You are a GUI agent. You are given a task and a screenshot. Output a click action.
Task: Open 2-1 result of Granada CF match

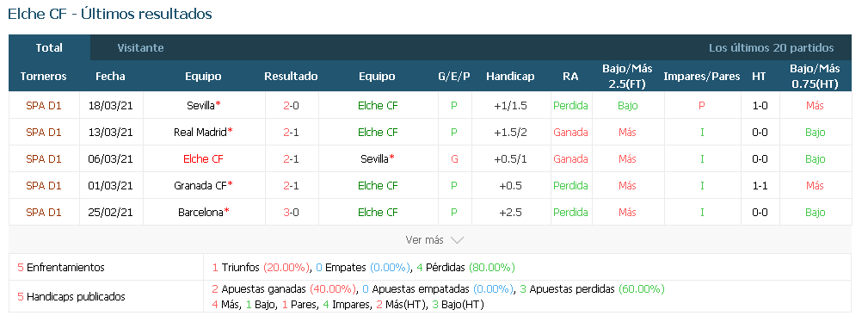coord(291,185)
